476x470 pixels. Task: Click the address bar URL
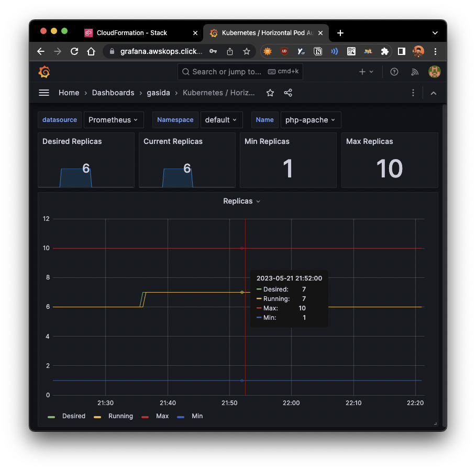pos(161,51)
